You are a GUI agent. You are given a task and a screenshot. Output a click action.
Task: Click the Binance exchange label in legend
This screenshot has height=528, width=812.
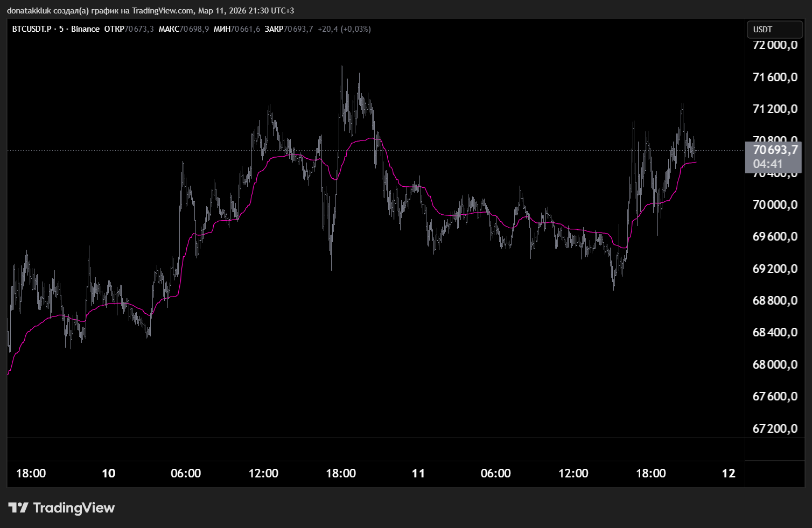[x=85, y=29]
